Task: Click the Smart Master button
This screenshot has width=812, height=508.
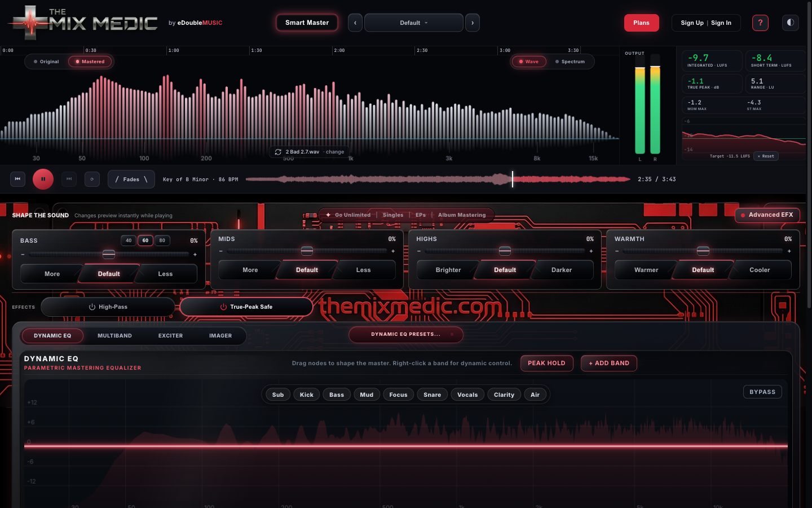Action: (x=307, y=23)
